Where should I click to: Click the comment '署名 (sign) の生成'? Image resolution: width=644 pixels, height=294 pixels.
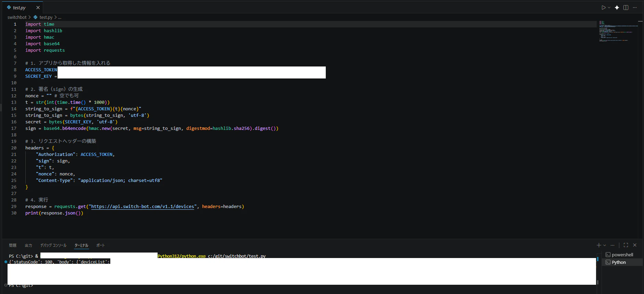click(x=60, y=89)
